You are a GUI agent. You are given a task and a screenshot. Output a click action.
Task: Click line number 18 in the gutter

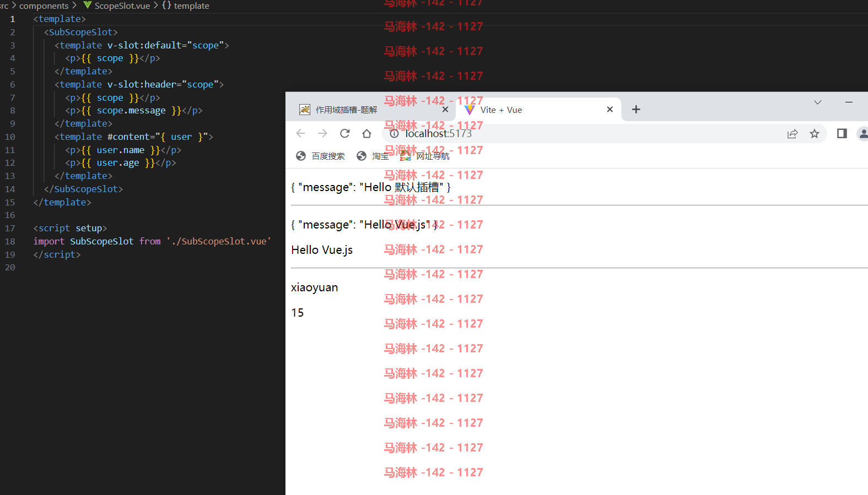[10, 241]
